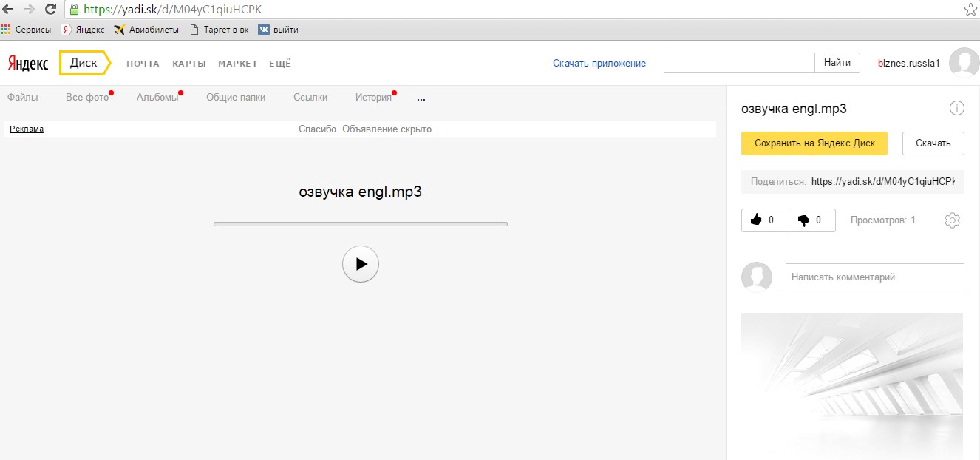Click the Яндекс logo

pyautogui.click(x=28, y=64)
